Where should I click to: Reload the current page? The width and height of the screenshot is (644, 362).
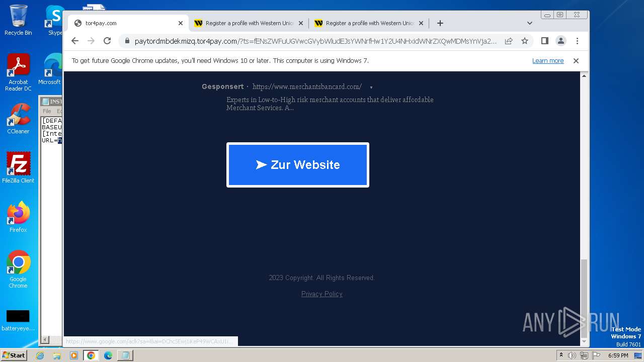pyautogui.click(x=107, y=41)
